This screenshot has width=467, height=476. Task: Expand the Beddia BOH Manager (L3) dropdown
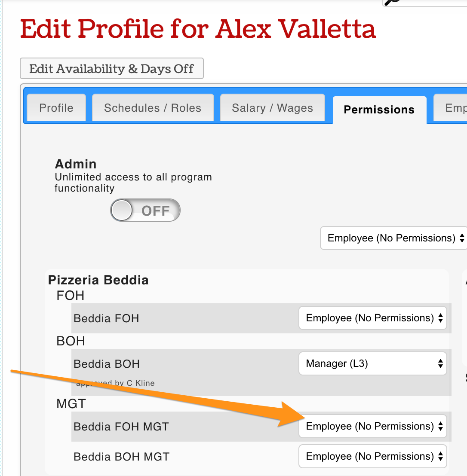point(373,364)
